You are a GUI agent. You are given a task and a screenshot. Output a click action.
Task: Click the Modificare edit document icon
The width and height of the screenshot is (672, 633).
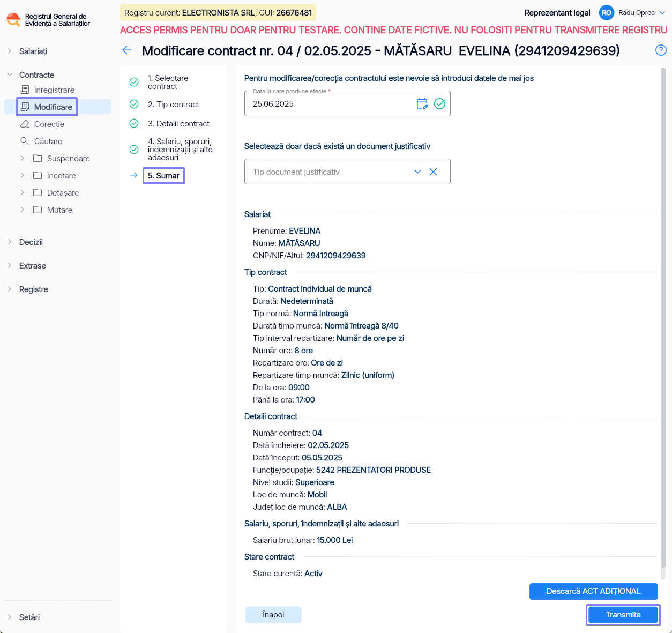tap(25, 107)
